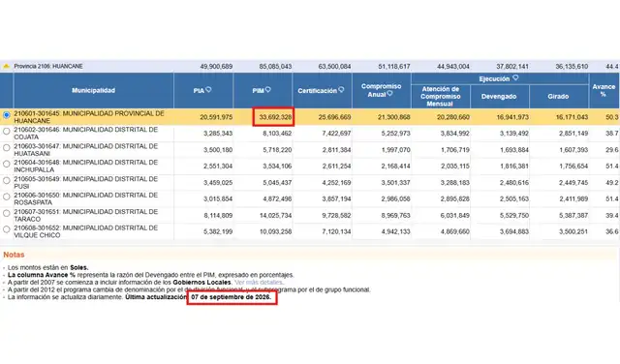Click the Certificación column header

pos(323,90)
